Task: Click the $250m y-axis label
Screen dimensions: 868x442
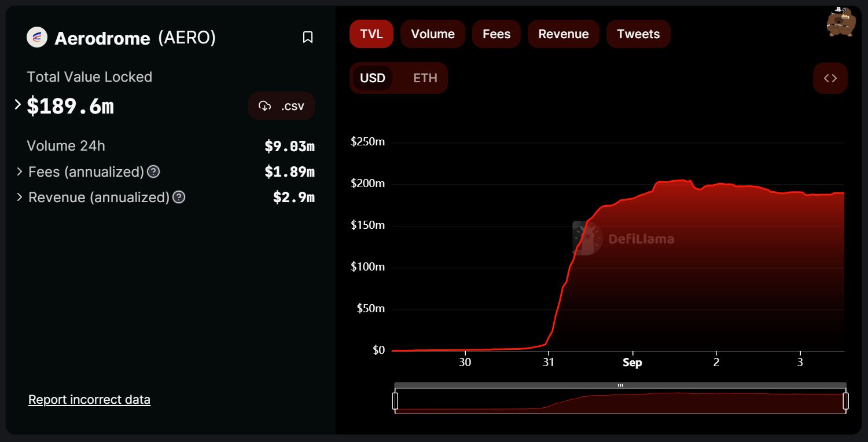Action: click(x=367, y=142)
